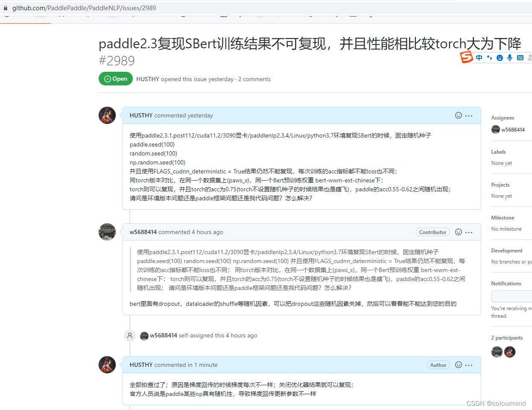
Task: Click the Author badge
Action: coord(438,365)
